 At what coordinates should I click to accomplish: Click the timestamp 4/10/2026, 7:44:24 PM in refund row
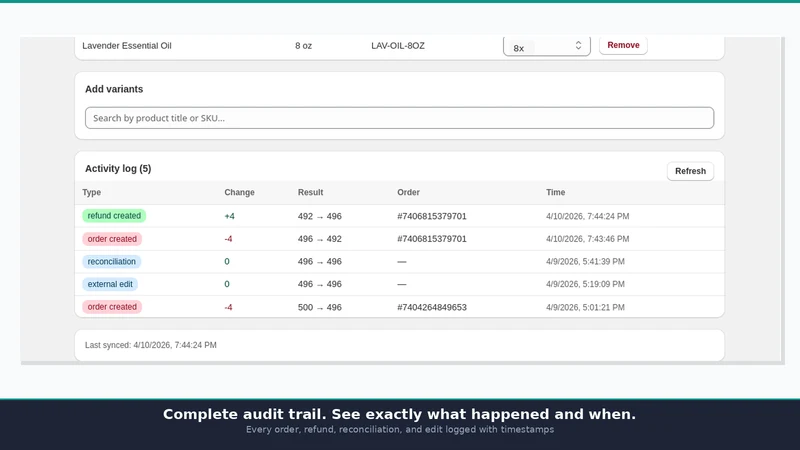click(588, 216)
